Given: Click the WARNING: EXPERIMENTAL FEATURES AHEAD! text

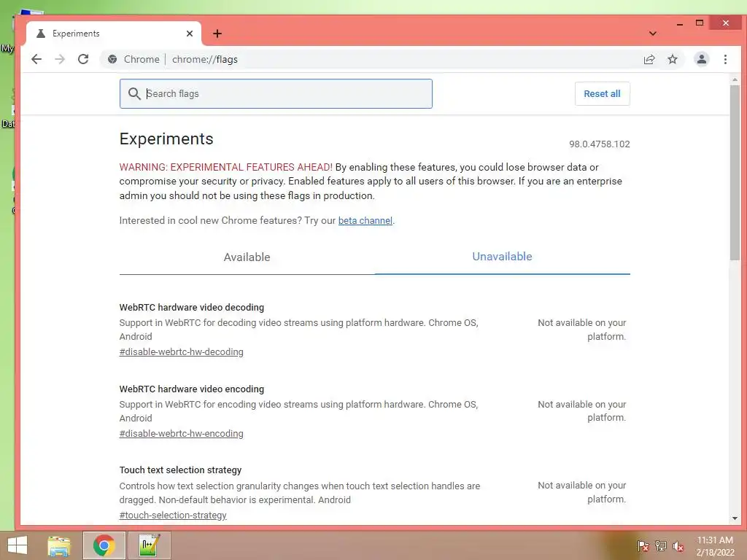Looking at the screenshot, I should (226, 167).
